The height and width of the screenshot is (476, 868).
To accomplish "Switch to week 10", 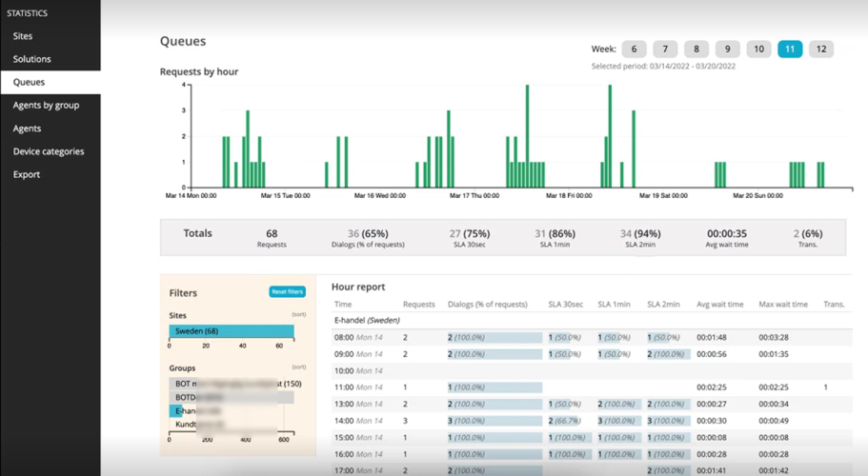I will click(x=758, y=50).
